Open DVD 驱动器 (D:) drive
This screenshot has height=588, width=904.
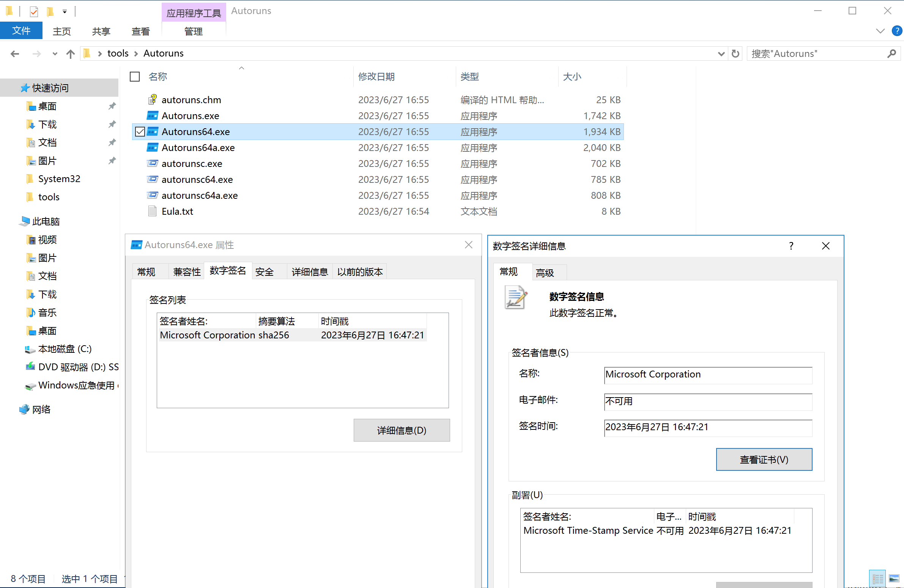point(72,367)
